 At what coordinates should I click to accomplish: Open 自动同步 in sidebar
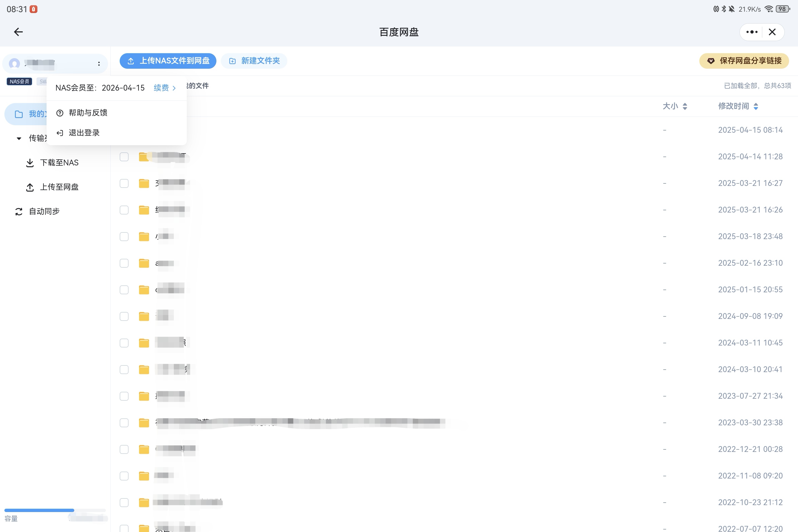pyautogui.click(x=37, y=211)
